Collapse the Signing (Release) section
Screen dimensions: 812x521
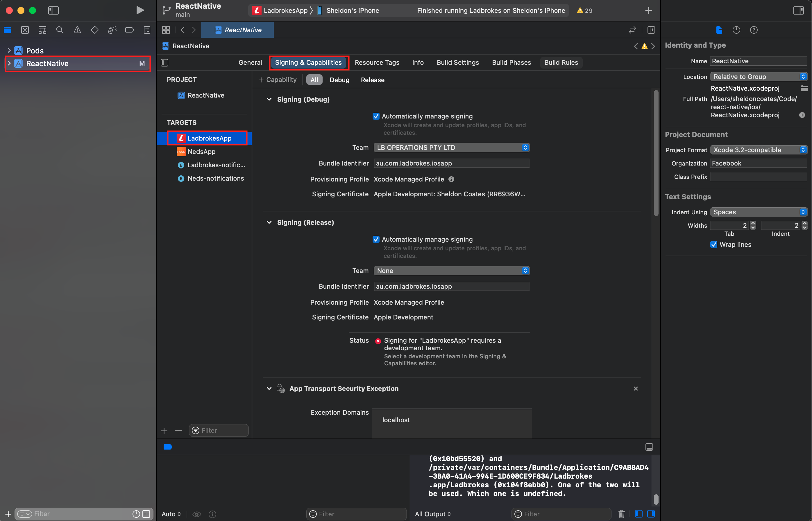[269, 222]
